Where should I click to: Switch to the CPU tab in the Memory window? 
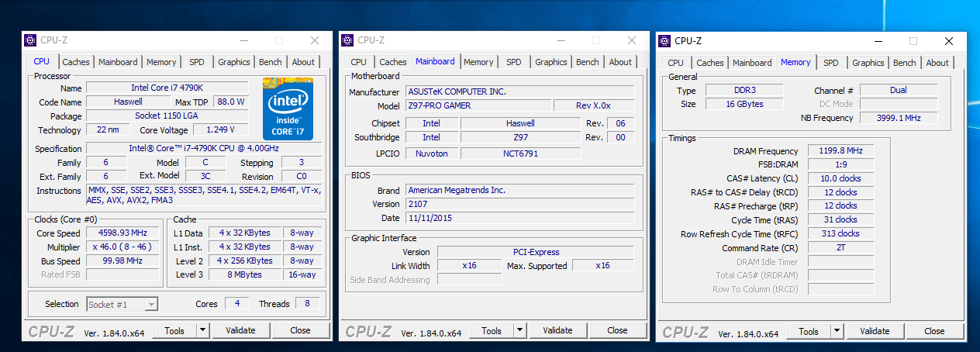[x=675, y=63]
